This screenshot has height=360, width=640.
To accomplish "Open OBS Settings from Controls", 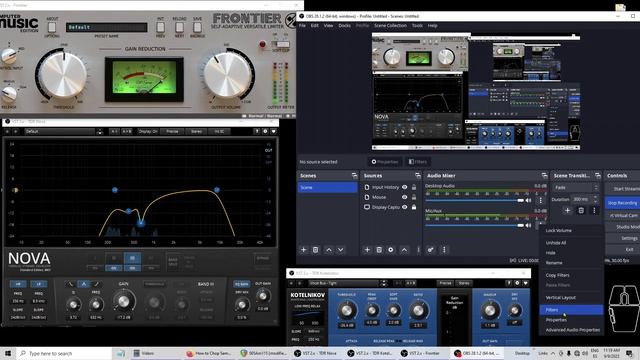I will click(x=622, y=238).
